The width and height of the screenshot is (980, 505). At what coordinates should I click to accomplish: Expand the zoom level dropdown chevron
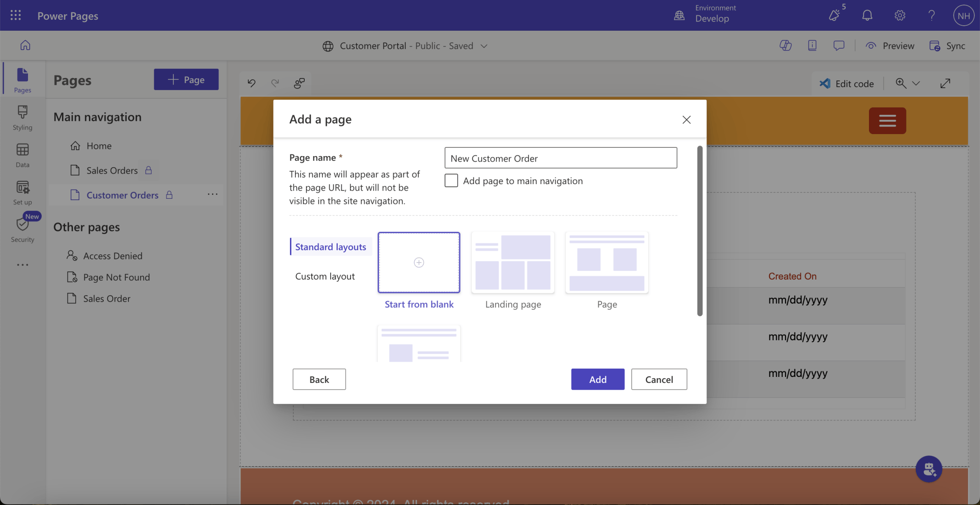[x=916, y=84]
